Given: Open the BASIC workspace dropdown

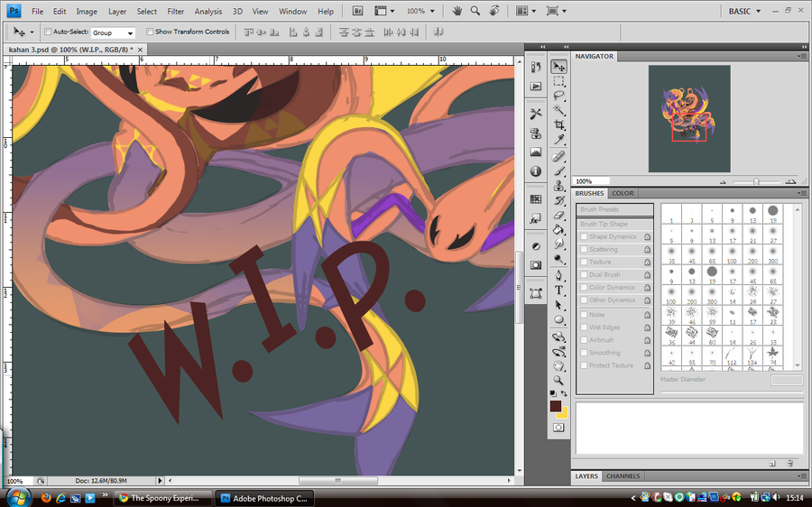Looking at the screenshot, I should pos(744,11).
